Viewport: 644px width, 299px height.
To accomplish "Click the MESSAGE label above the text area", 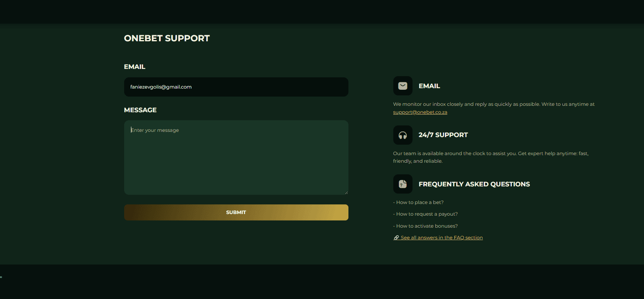I will (140, 110).
